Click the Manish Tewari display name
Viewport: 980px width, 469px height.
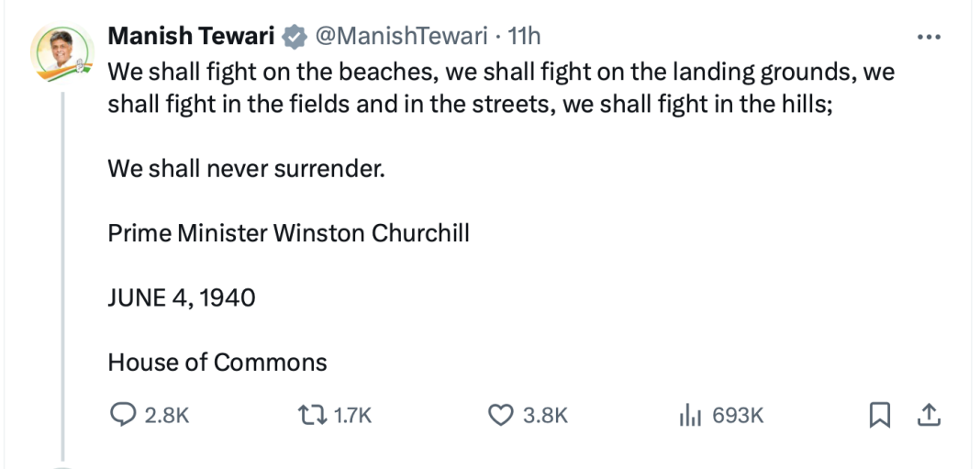191,36
